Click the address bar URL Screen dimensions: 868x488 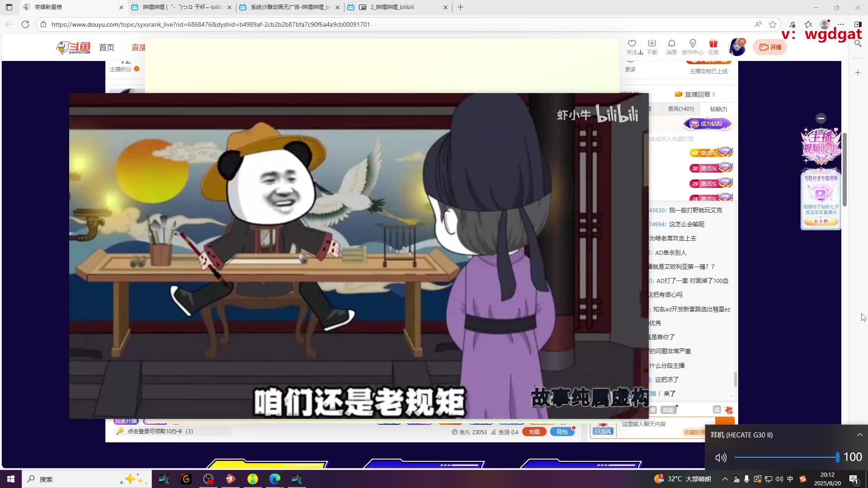click(211, 24)
